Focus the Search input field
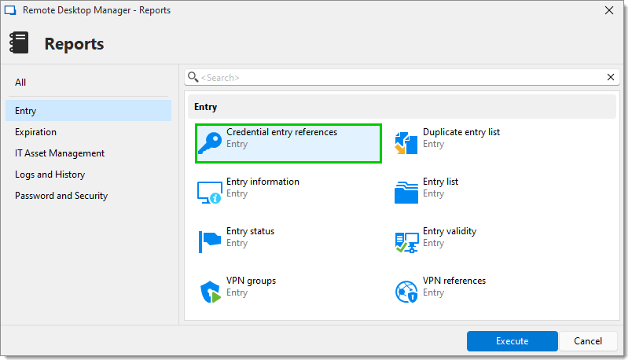The width and height of the screenshot is (632, 364). pyautogui.click(x=402, y=77)
